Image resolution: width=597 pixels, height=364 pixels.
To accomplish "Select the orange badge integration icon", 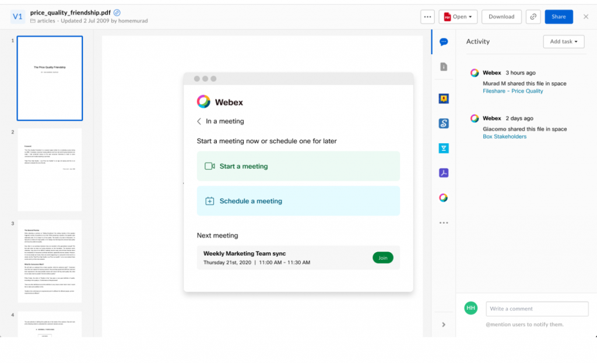I will pos(444,98).
